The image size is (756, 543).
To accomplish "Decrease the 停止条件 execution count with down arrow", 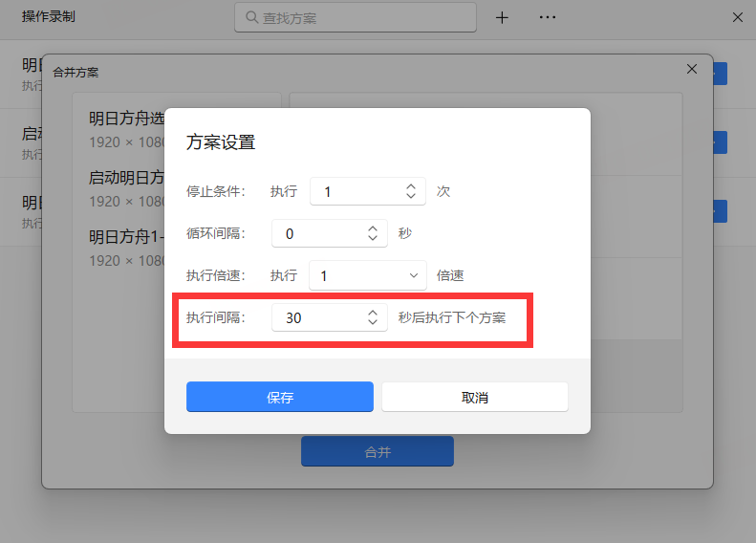I will (410, 197).
